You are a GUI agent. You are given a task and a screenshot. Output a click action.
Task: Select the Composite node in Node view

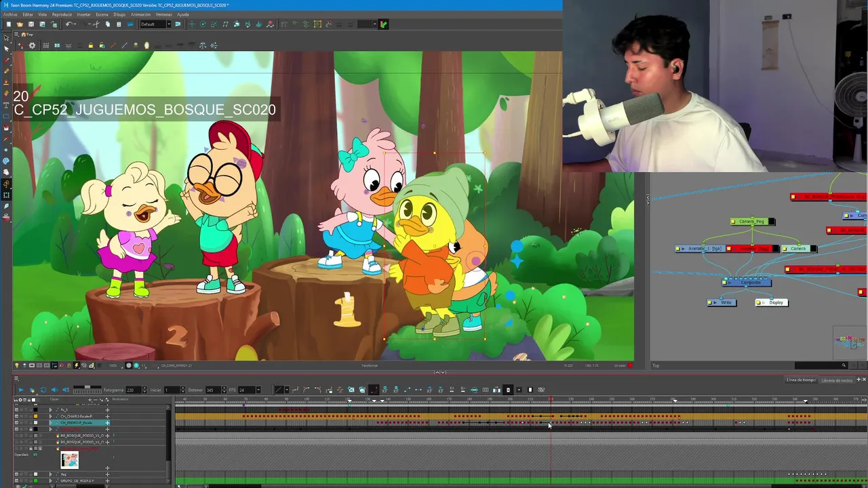click(x=747, y=283)
